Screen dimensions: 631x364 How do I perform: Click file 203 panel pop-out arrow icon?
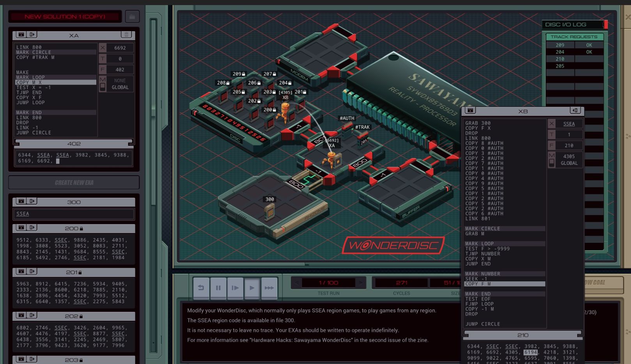coord(32,359)
